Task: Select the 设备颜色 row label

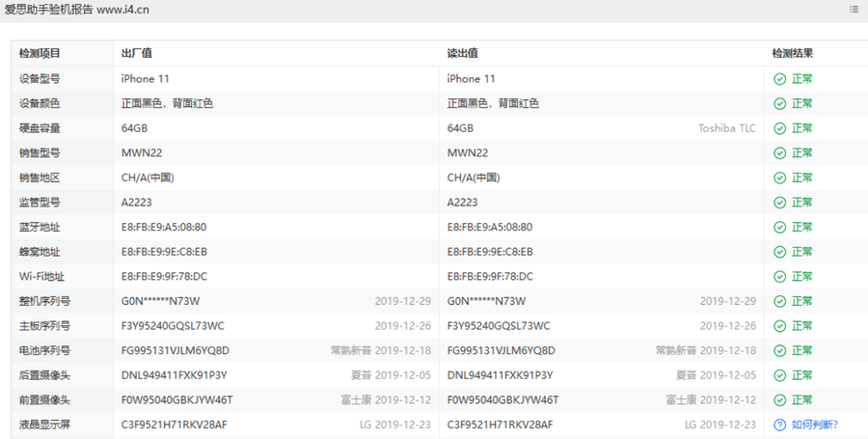Action: click(40, 103)
